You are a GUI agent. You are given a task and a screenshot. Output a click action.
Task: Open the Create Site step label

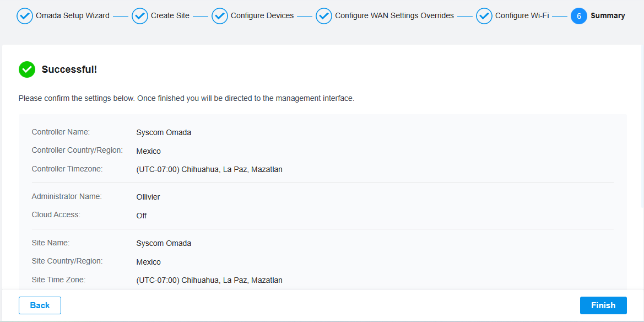point(170,16)
